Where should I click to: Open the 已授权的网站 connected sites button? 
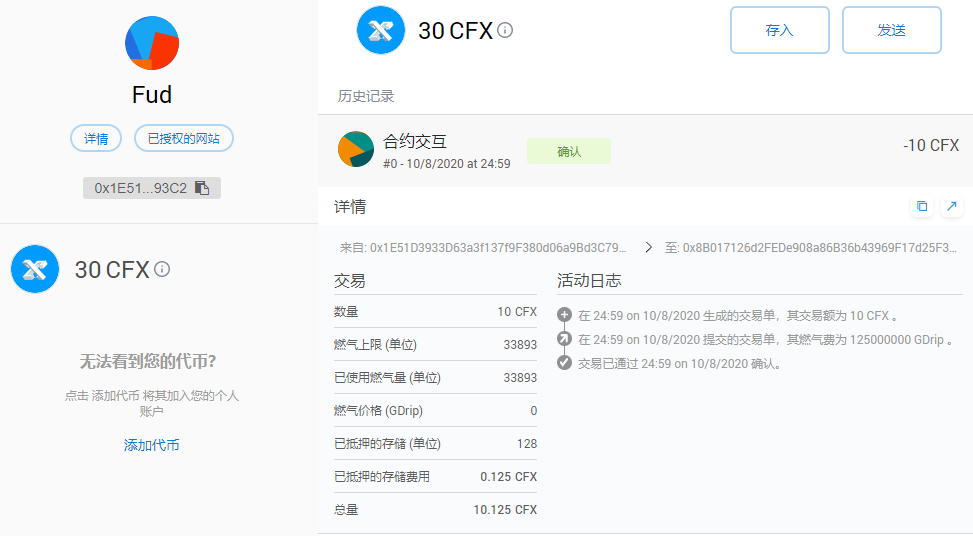point(184,139)
